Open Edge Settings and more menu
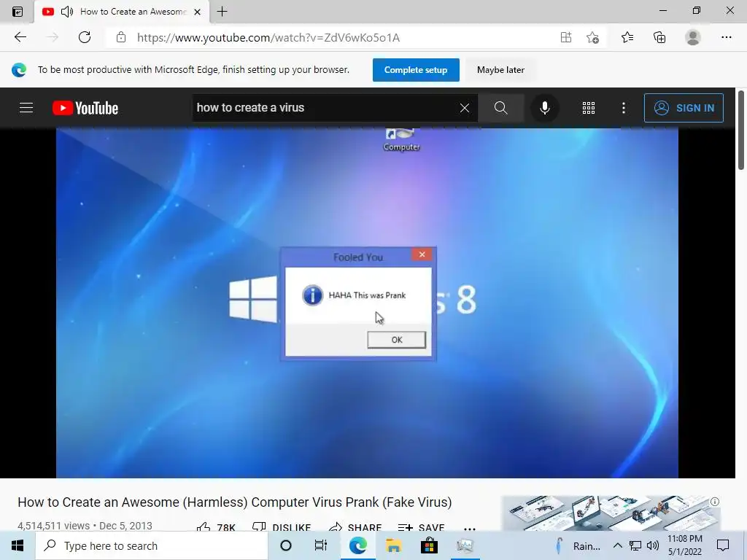This screenshot has width=747, height=560. click(726, 37)
